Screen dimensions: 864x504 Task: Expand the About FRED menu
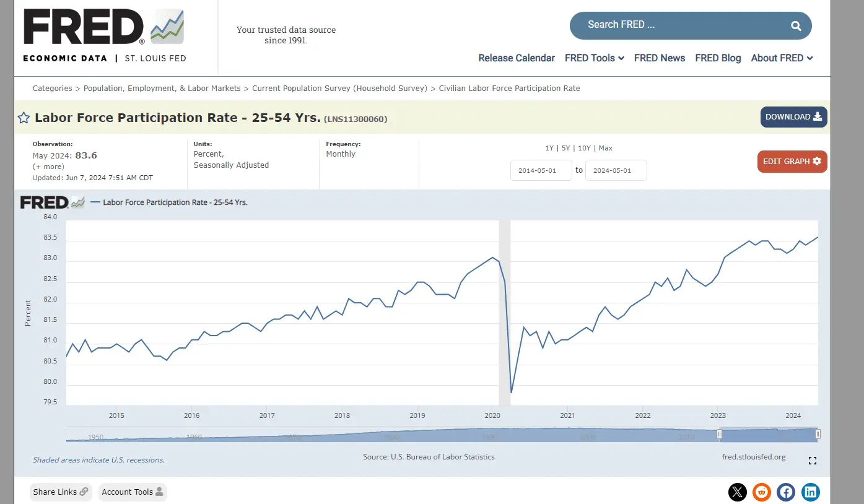point(782,58)
